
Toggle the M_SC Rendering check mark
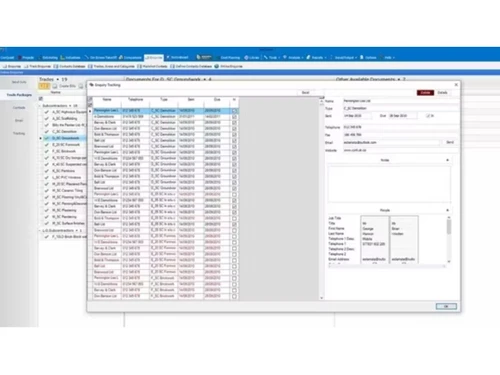[x=47, y=217]
